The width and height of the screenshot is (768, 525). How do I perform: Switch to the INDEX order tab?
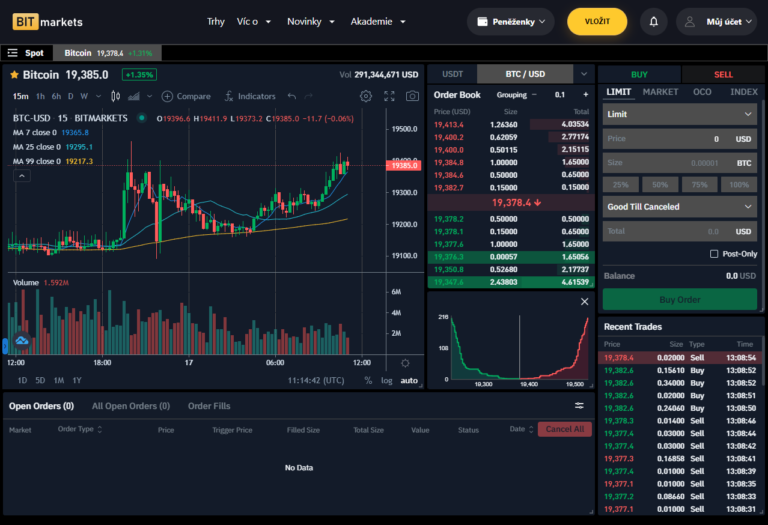coord(744,92)
